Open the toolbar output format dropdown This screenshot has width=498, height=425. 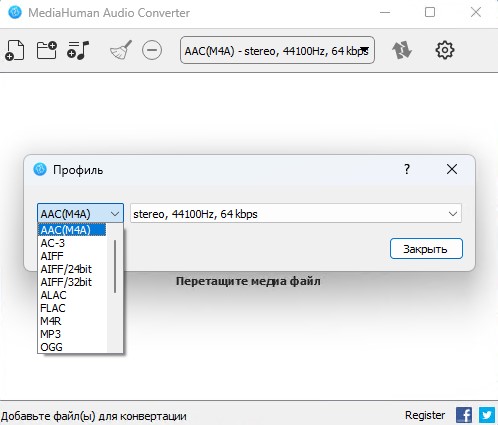[277, 50]
